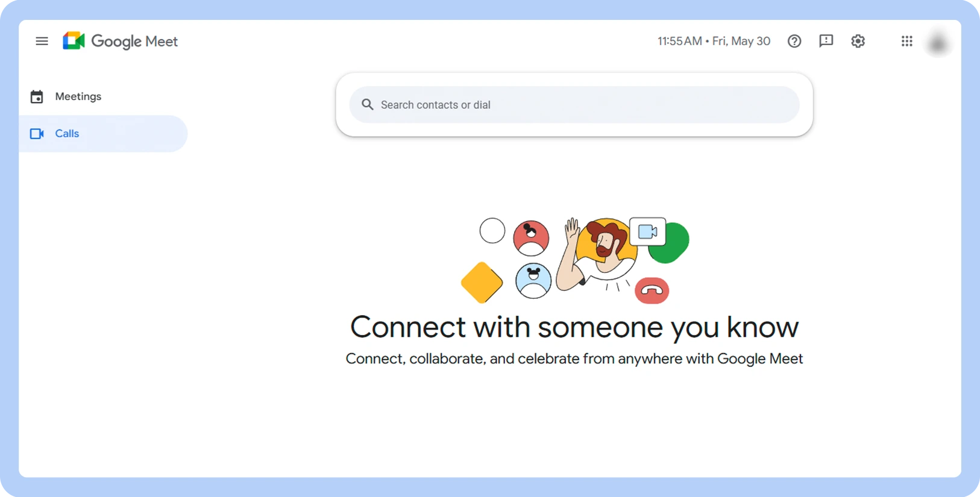
Task: Click the video camera badge in illustration
Action: [647, 232]
